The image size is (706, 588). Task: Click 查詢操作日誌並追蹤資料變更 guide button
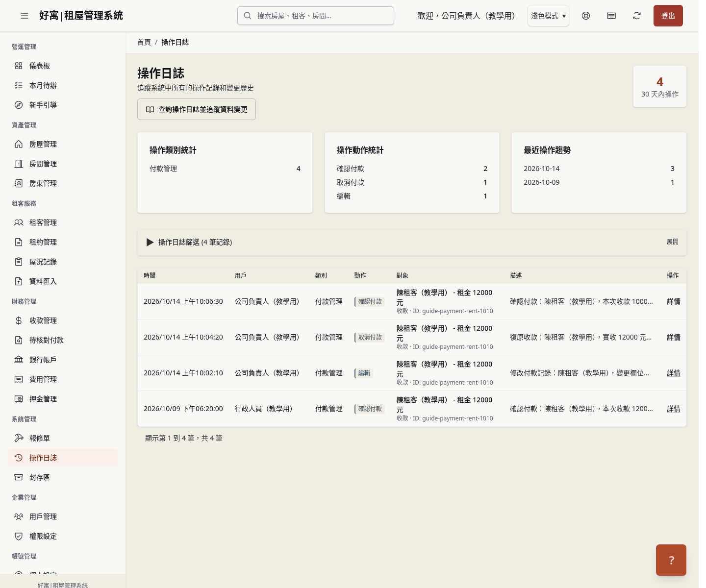[x=197, y=109]
